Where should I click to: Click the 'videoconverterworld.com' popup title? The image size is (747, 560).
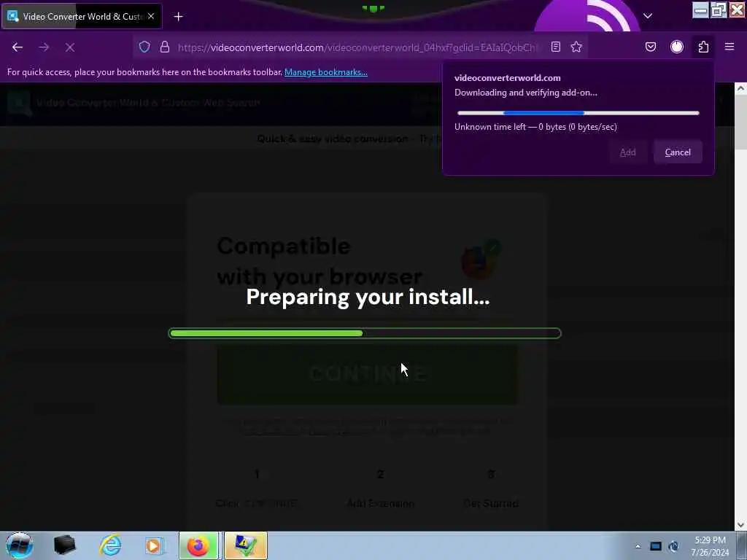(x=508, y=77)
